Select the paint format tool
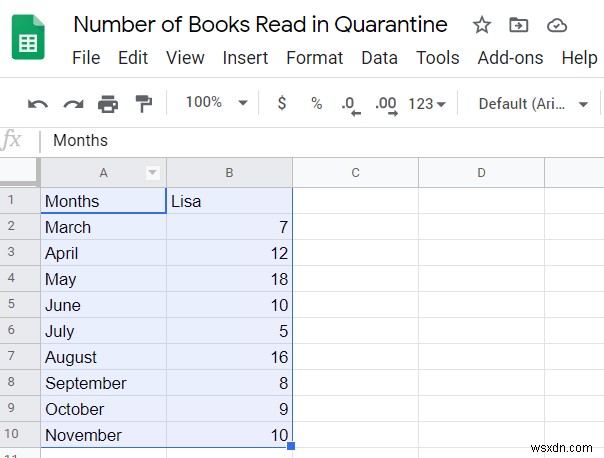This screenshot has height=458, width=604. pyautogui.click(x=143, y=103)
